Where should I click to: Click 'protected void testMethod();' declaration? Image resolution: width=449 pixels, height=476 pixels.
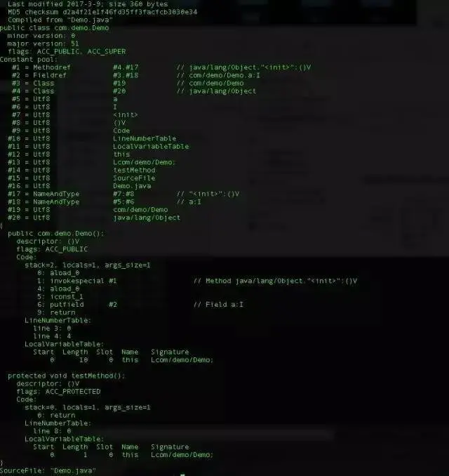click(67, 376)
